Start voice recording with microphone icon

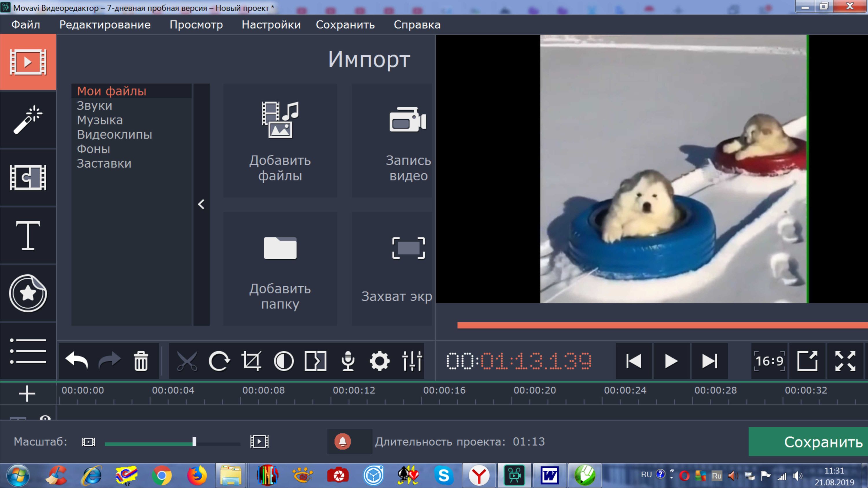[348, 361]
